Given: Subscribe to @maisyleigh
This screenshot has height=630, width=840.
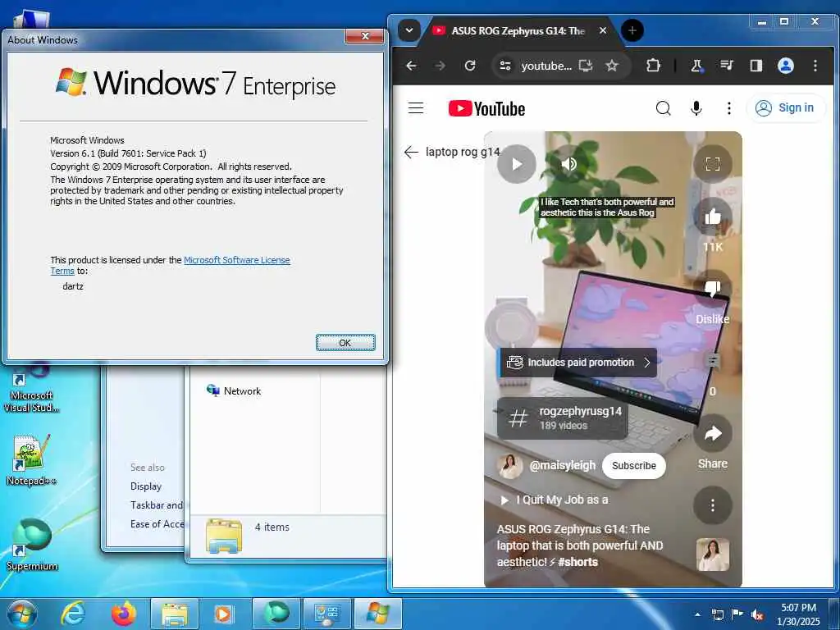Looking at the screenshot, I should (x=634, y=466).
